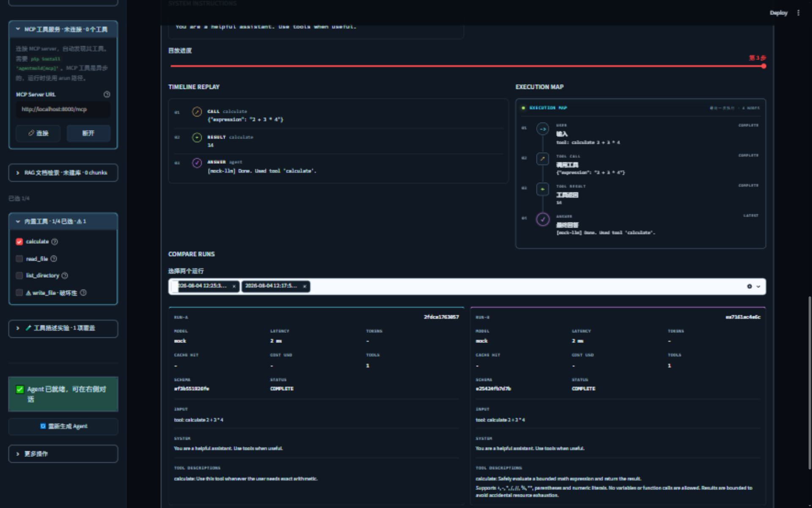Expand the 更多操作 section
The height and width of the screenshot is (508, 812).
63,454
